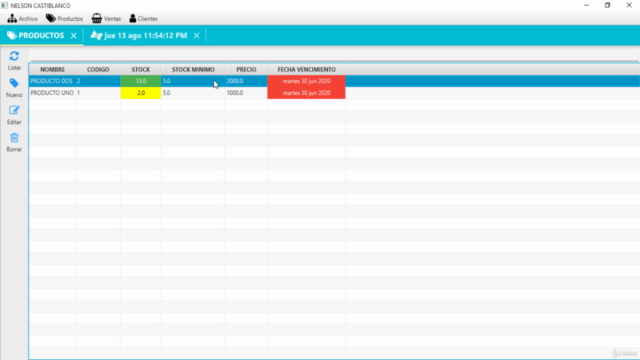Close the PRODUCTOS tab
This screenshot has width=640, height=360.
coord(73,36)
